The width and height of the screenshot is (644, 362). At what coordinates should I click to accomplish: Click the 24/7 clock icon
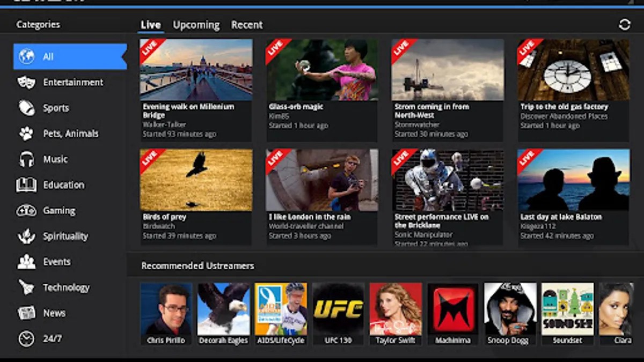26,339
